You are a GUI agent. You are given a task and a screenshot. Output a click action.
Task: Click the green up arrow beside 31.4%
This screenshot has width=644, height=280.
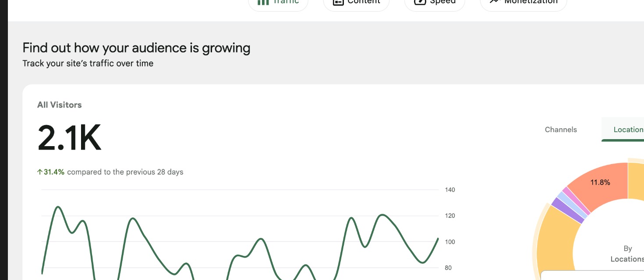(x=40, y=172)
